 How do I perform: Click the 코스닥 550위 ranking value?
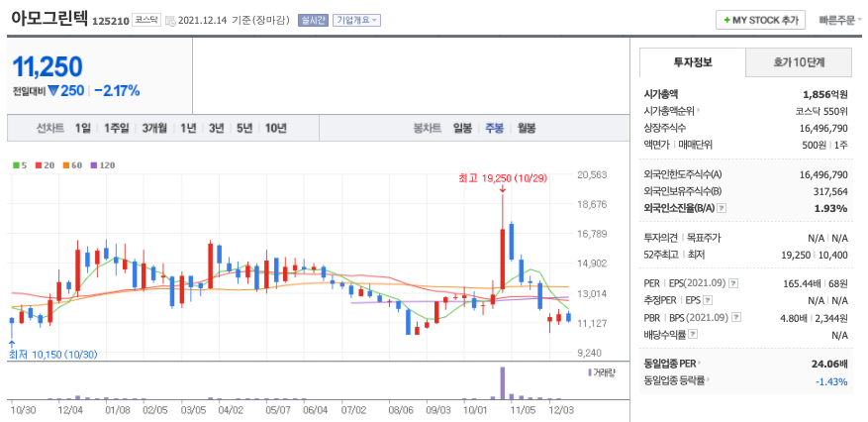[x=821, y=111]
